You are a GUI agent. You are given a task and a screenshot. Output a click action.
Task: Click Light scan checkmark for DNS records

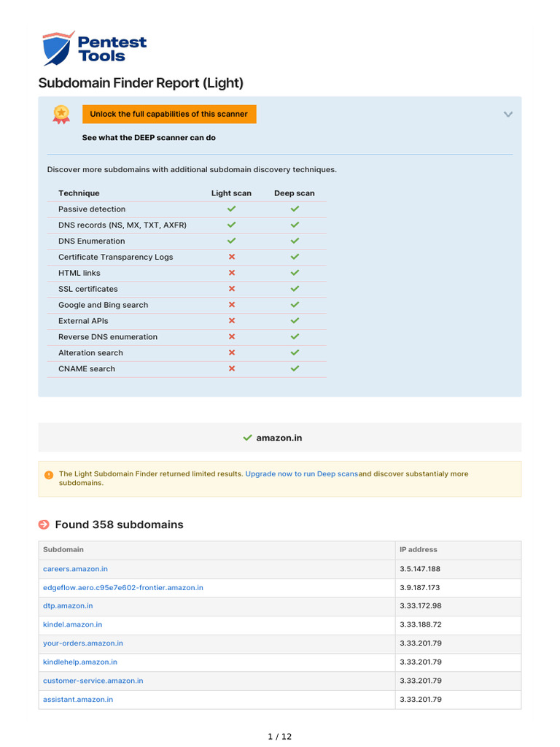(231, 225)
